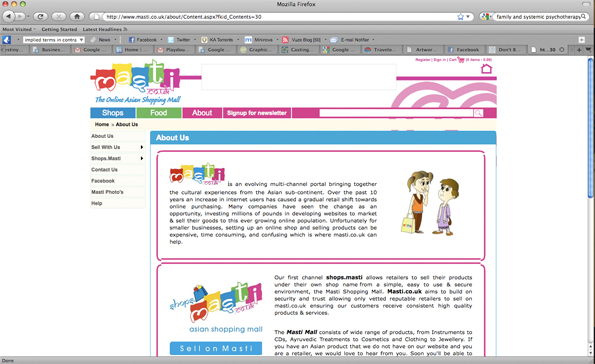
Task: Switch to the Travelo... browser tab
Action: pyautogui.click(x=381, y=50)
